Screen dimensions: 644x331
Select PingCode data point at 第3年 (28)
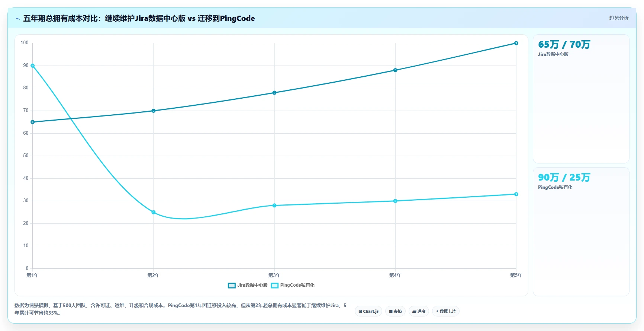(x=274, y=206)
